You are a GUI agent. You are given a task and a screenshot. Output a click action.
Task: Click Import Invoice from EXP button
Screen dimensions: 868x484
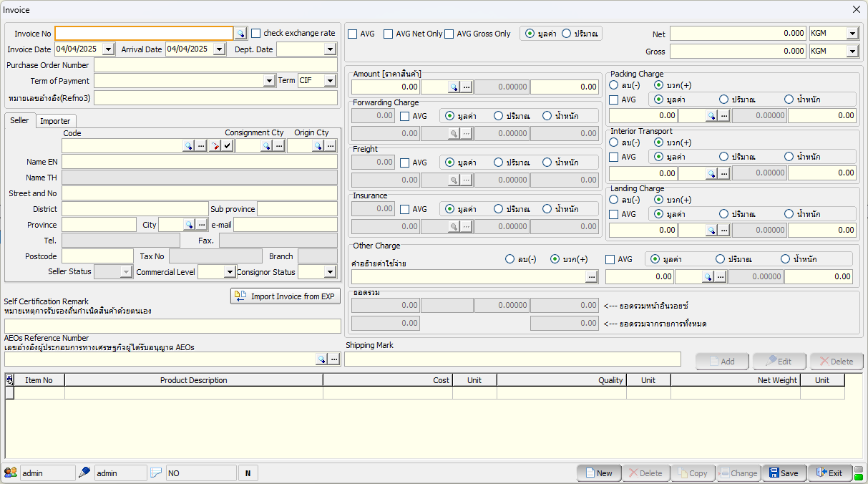tap(286, 296)
